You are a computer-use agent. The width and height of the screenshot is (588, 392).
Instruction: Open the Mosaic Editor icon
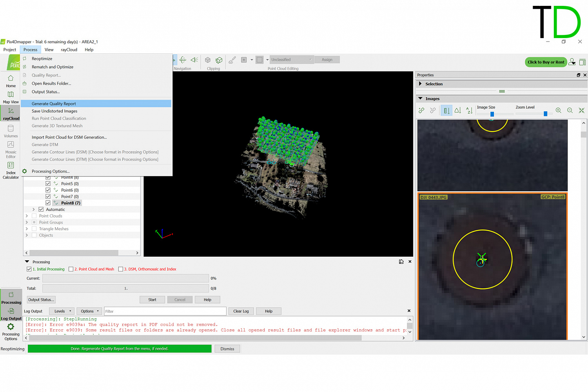click(x=11, y=145)
